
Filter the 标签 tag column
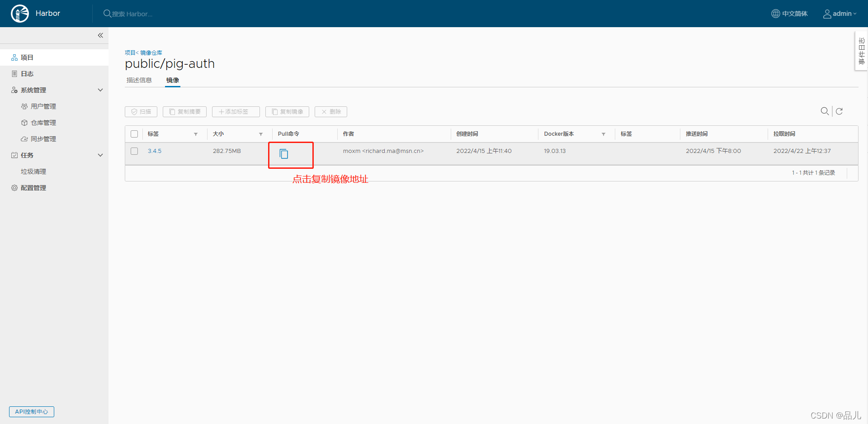tap(196, 134)
